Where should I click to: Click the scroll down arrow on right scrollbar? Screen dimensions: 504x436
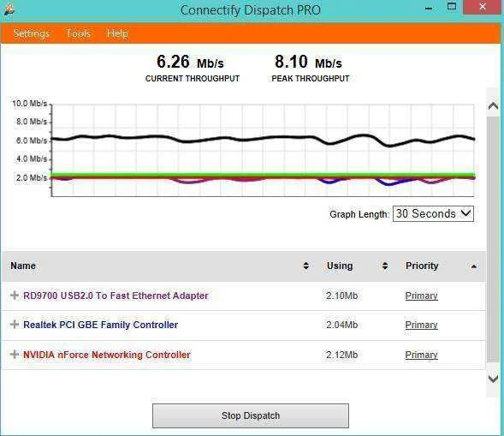tap(493, 379)
